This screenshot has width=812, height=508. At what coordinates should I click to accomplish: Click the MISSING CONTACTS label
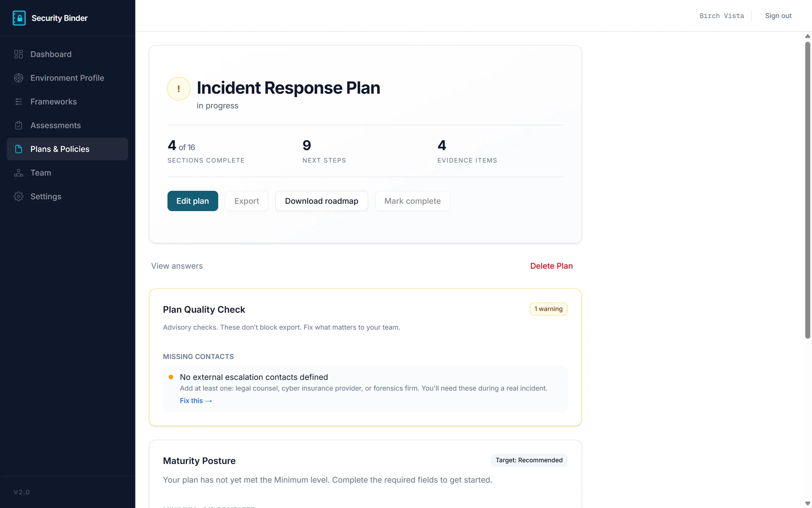[x=198, y=356]
